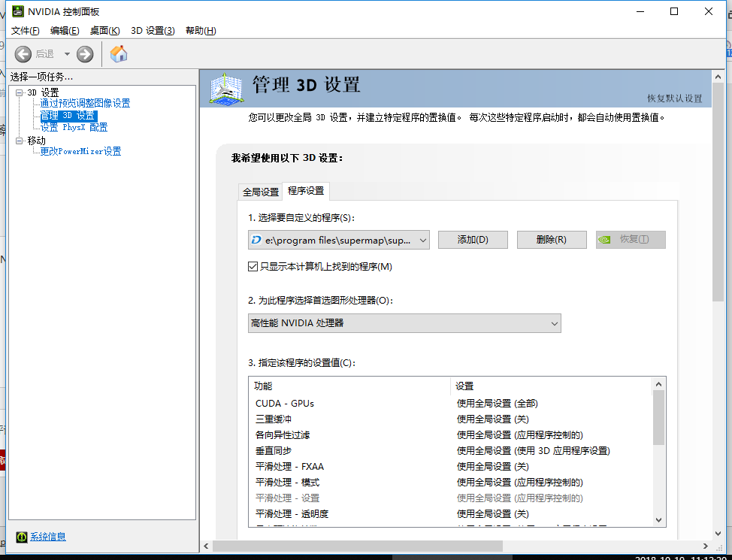732x560 pixels.
Task: Click main panel scroll down arrow
Action: coord(718,534)
